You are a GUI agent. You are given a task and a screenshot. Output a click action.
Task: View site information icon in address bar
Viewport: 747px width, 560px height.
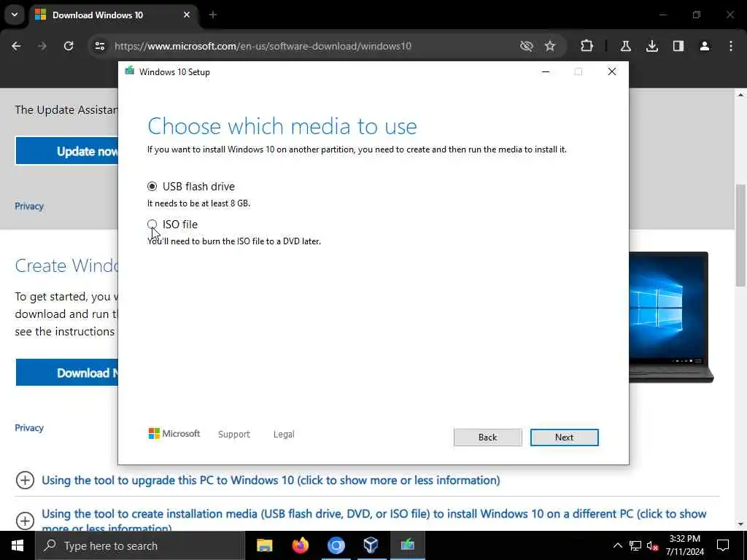tap(99, 46)
